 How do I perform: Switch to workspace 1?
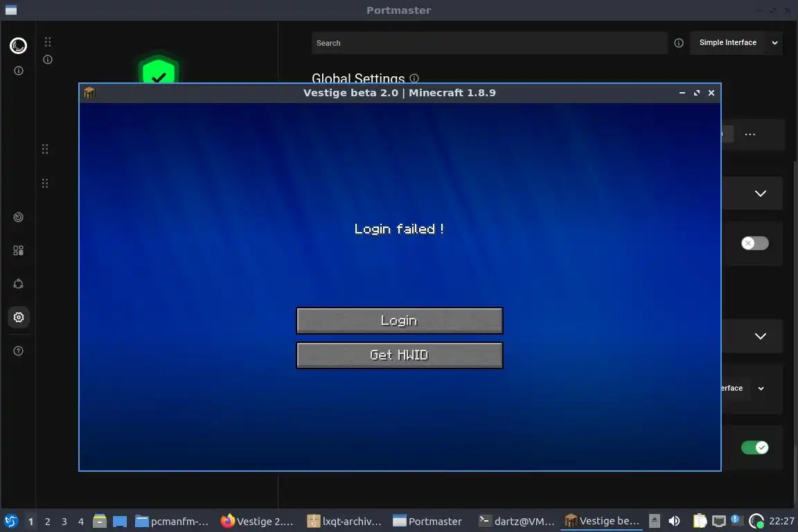[x=30, y=522]
